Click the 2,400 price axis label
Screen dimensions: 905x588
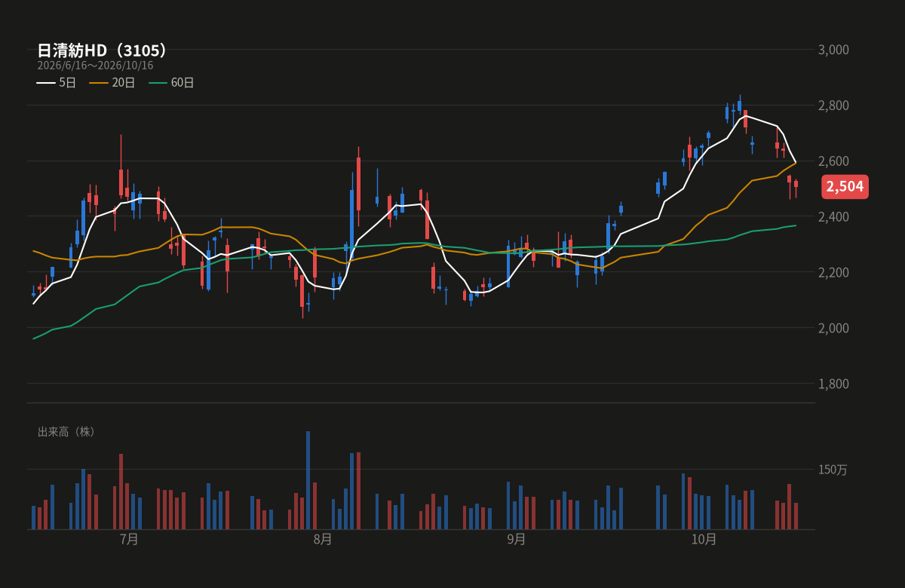point(833,217)
